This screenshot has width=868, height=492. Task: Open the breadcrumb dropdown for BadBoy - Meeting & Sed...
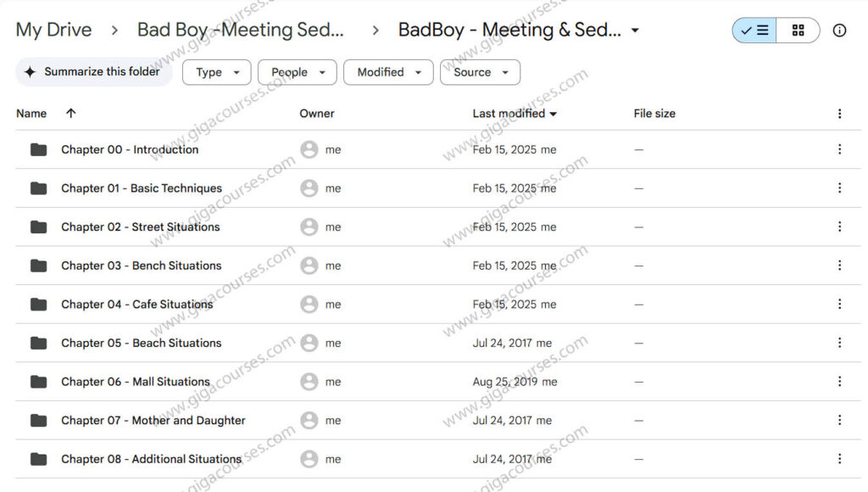coord(633,29)
